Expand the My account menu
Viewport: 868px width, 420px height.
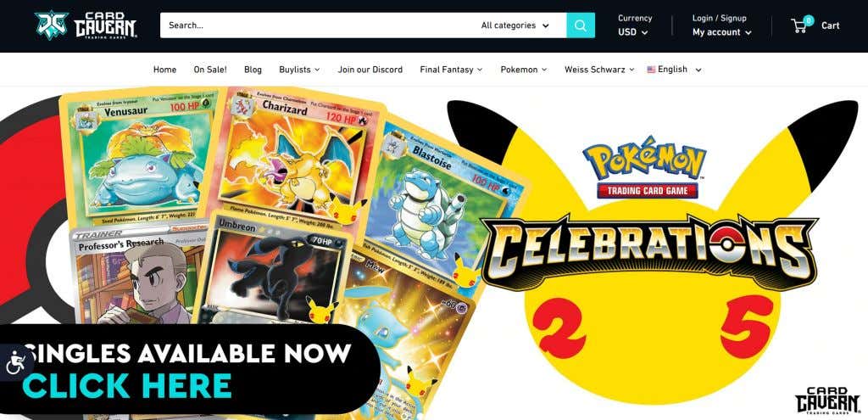722,32
